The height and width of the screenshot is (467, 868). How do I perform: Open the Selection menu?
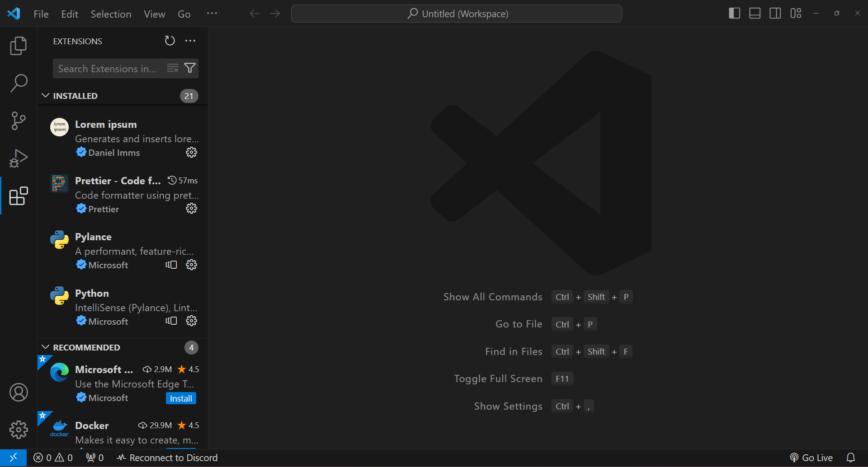pos(111,14)
